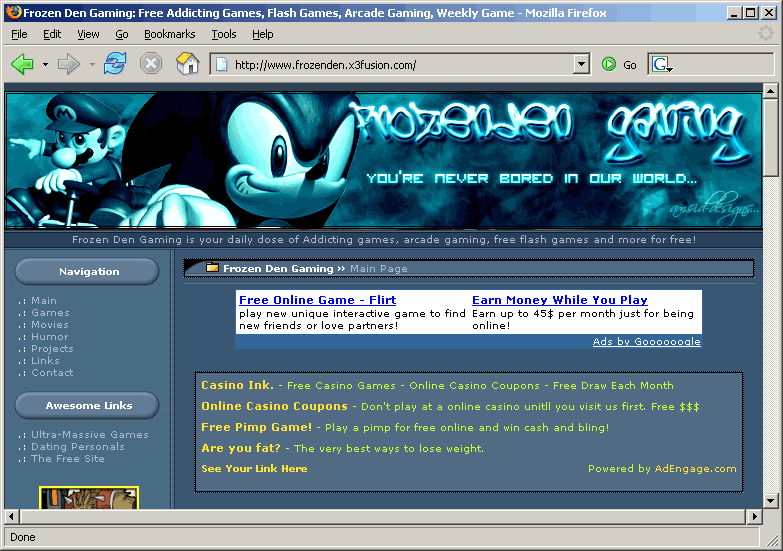This screenshot has width=783, height=551.
Task: Expand the address bar URL history dropdown
Action: pyautogui.click(x=581, y=65)
